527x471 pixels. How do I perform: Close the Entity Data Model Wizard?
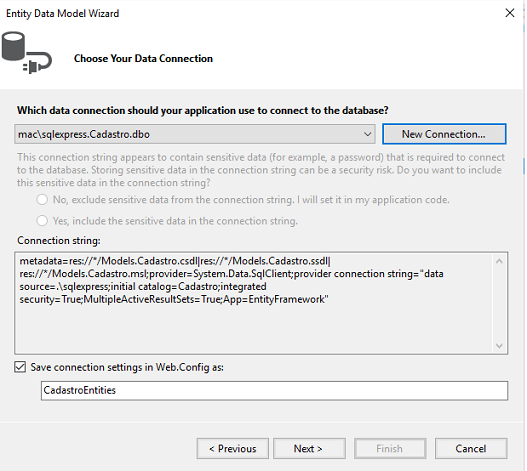tap(510, 13)
